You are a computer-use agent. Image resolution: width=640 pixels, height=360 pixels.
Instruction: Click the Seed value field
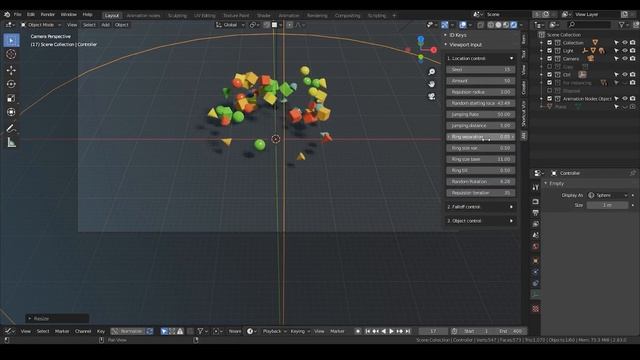click(480, 70)
